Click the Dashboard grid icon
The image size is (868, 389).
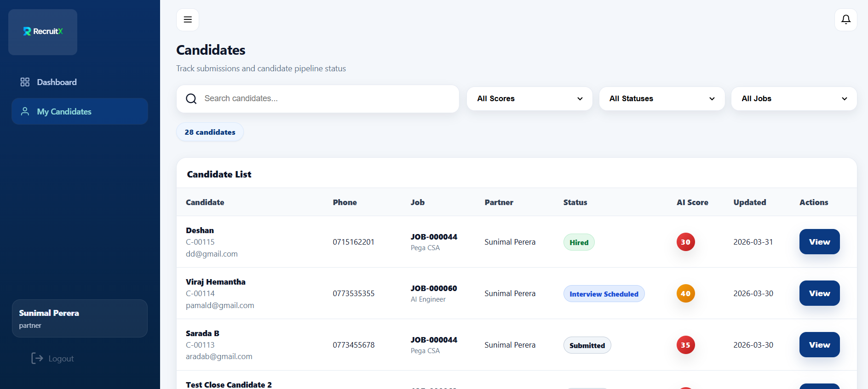(x=25, y=82)
